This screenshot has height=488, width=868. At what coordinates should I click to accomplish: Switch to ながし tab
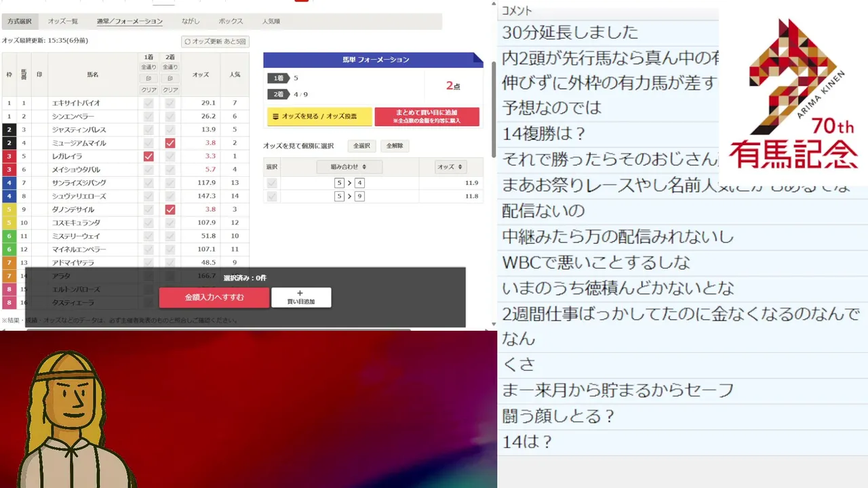(191, 22)
